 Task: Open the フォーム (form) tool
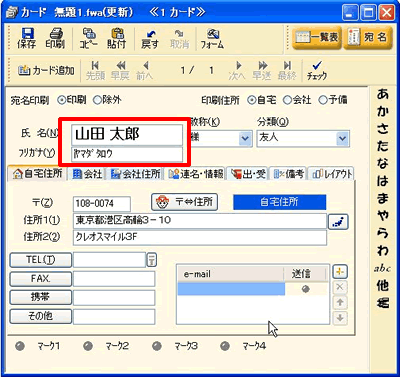click(212, 39)
